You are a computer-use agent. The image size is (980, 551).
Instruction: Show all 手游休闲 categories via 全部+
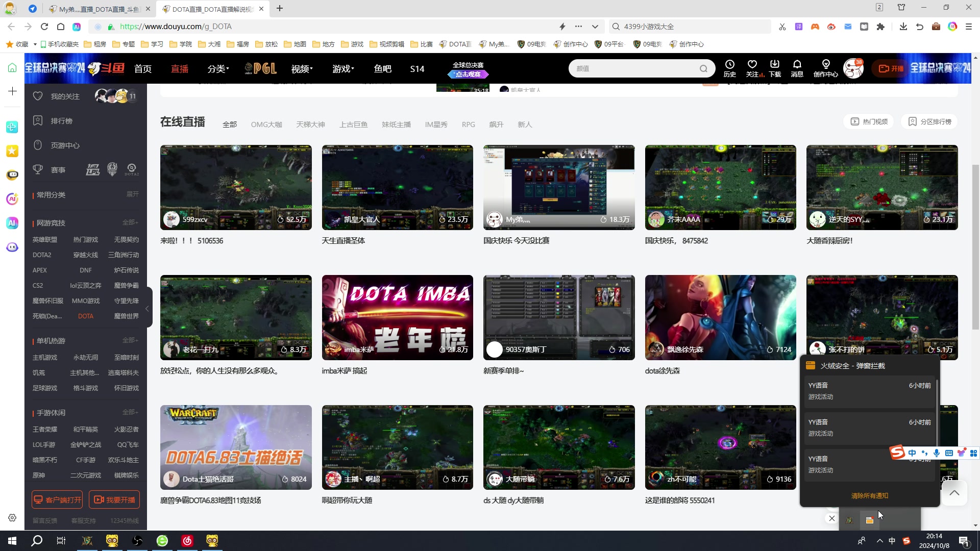130,412
